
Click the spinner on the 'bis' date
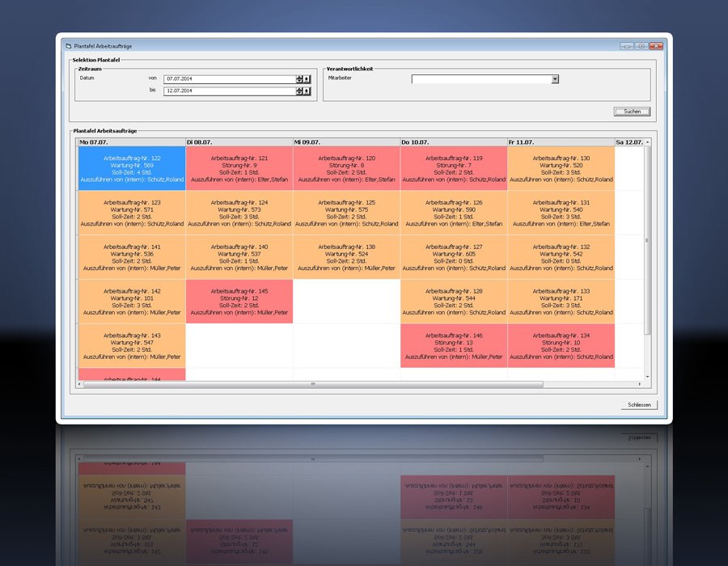pos(299,91)
